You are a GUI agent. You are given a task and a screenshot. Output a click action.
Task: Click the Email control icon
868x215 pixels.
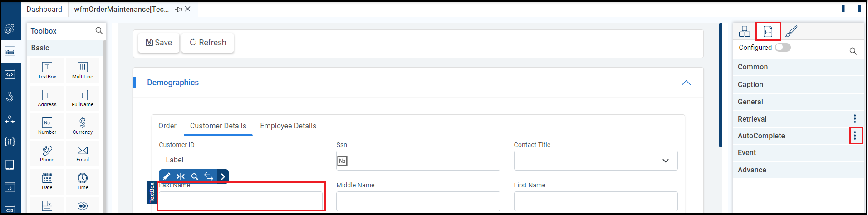(x=83, y=153)
